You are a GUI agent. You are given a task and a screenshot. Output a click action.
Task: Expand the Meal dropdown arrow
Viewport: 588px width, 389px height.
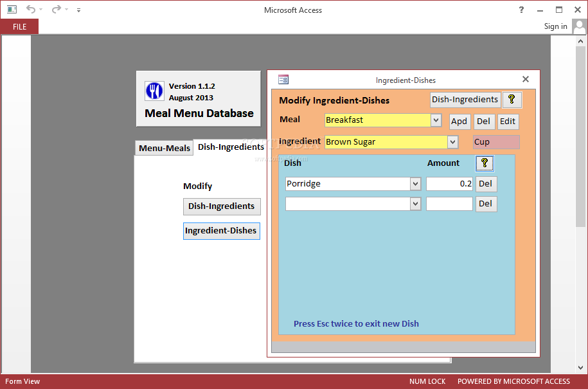click(436, 120)
